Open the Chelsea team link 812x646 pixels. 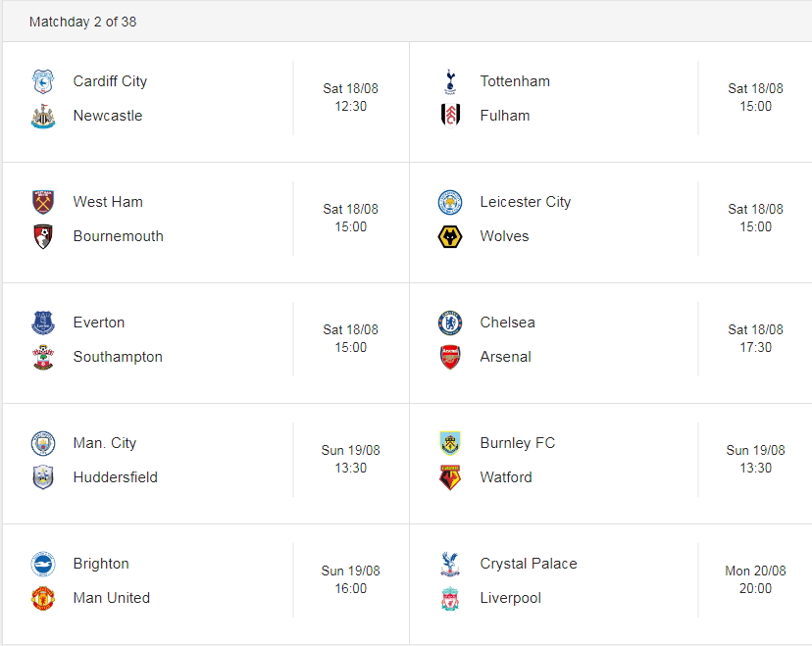pos(508,323)
